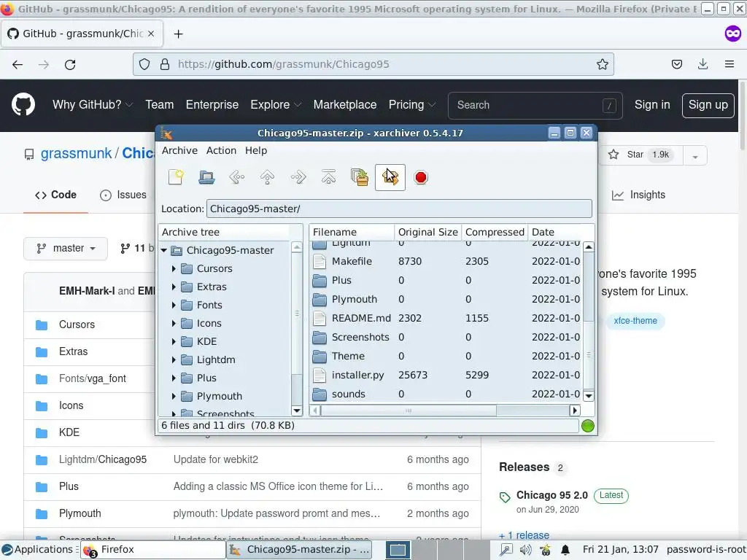Expand the Plymouth folder in archive tree
Viewport: 747px width, 560px height.
click(x=174, y=396)
